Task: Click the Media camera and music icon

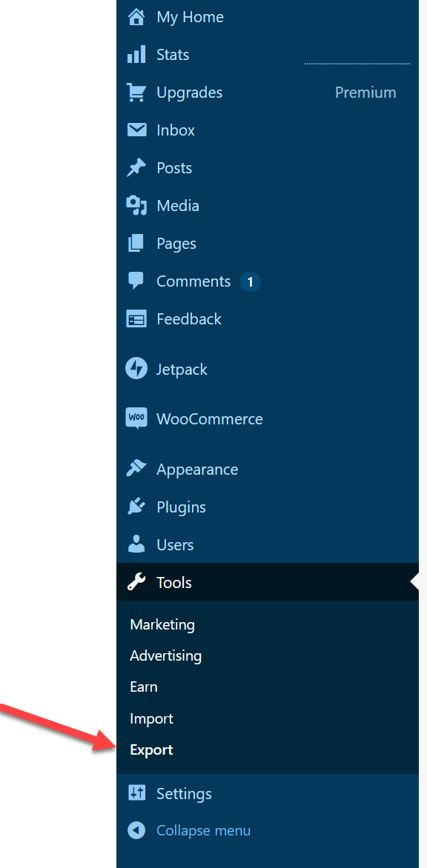Action: coord(136,205)
